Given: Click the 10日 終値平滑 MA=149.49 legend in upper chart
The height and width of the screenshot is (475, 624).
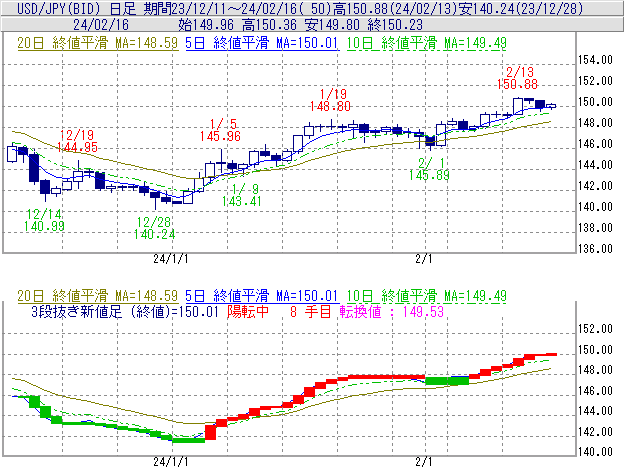Looking at the screenshot, I should (x=427, y=43).
